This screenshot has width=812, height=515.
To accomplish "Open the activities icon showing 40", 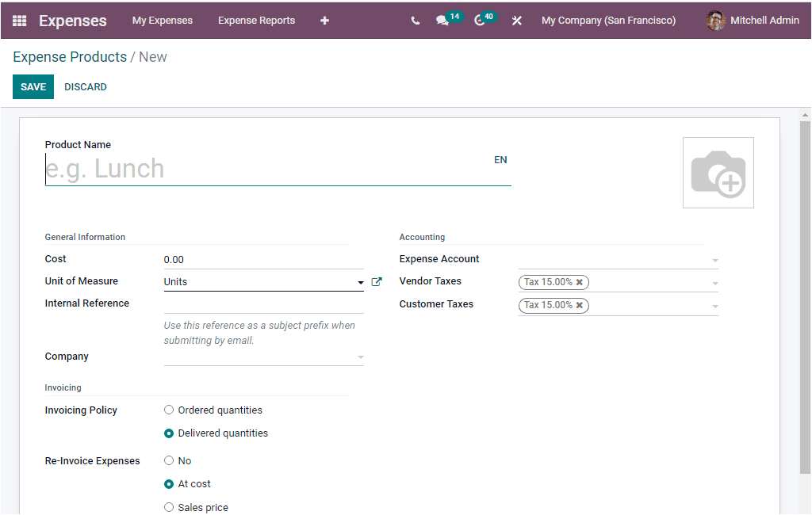I will coord(482,20).
